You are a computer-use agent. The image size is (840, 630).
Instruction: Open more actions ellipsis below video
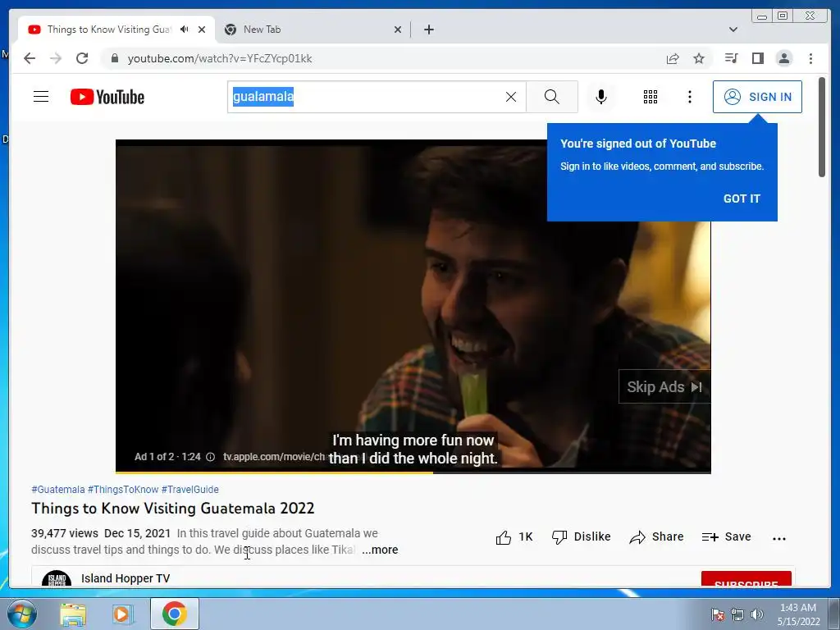click(x=779, y=538)
